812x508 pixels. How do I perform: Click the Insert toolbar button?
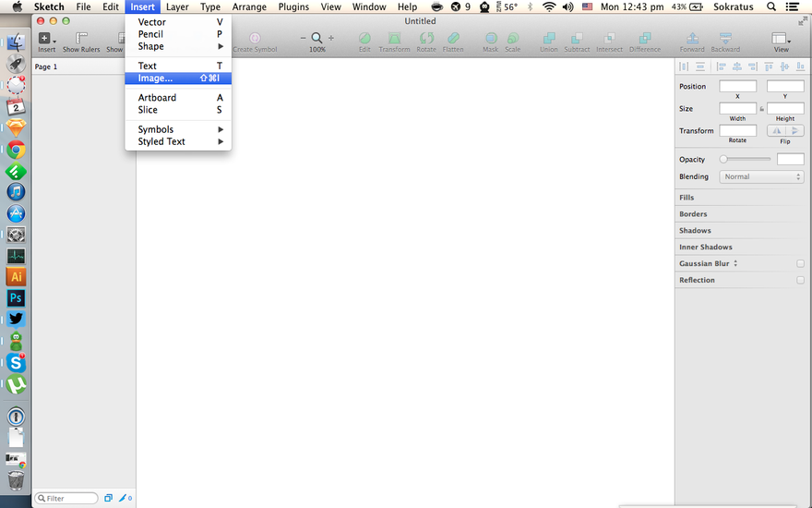46,42
